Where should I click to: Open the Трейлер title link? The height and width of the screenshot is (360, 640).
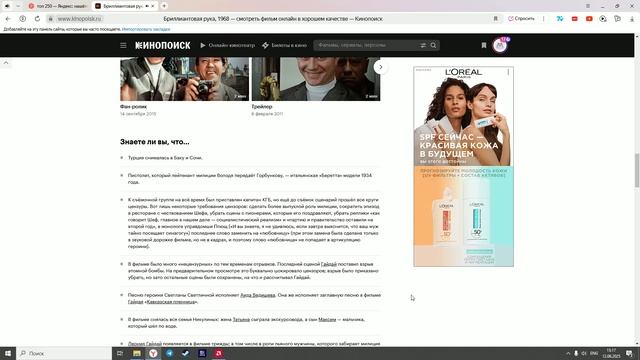262,107
